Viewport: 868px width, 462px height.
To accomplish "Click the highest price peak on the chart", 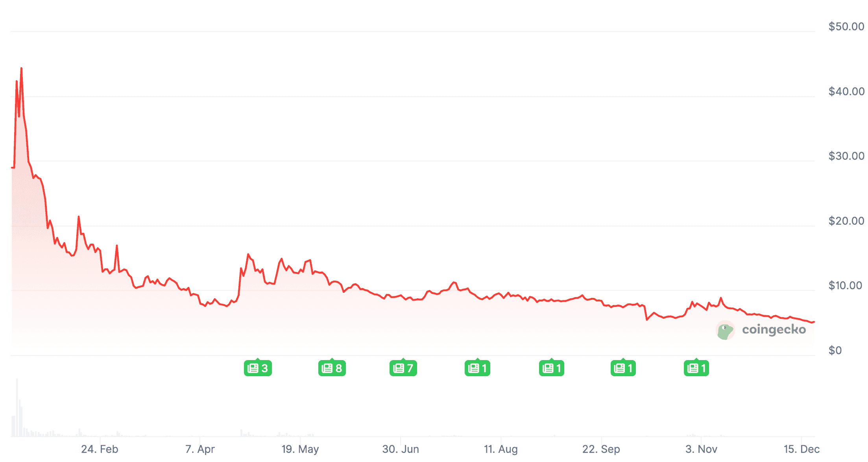I will point(21,69).
